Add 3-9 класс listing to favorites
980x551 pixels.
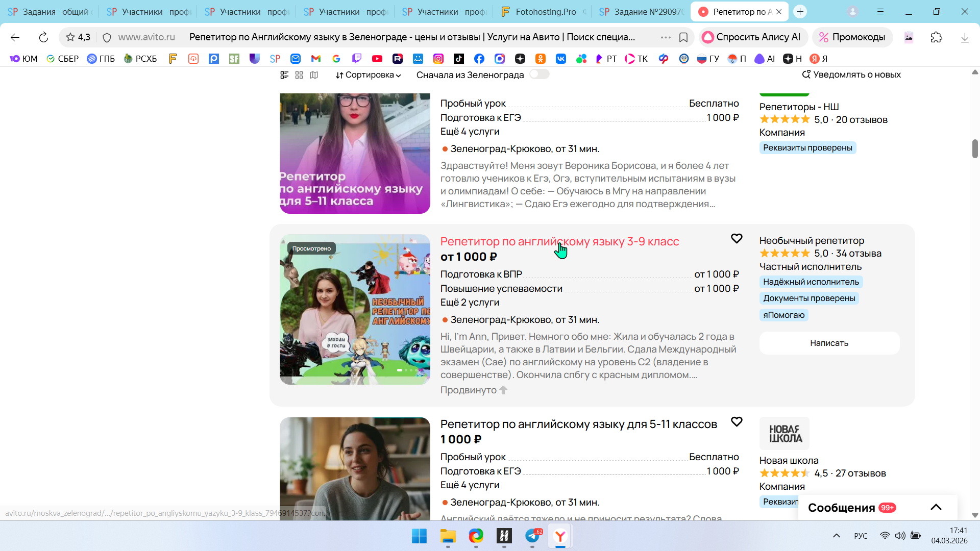click(x=737, y=239)
